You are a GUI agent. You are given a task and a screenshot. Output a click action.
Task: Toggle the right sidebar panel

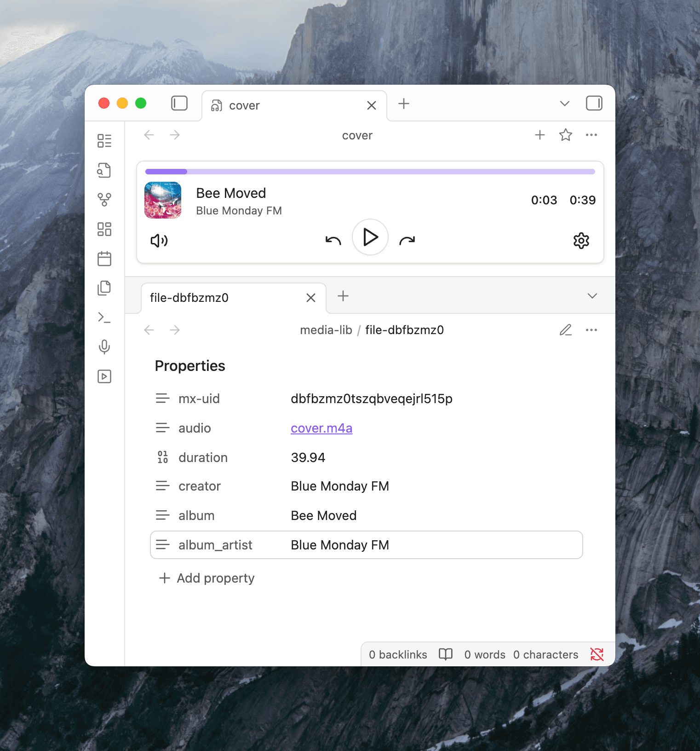[x=594, y=104]
